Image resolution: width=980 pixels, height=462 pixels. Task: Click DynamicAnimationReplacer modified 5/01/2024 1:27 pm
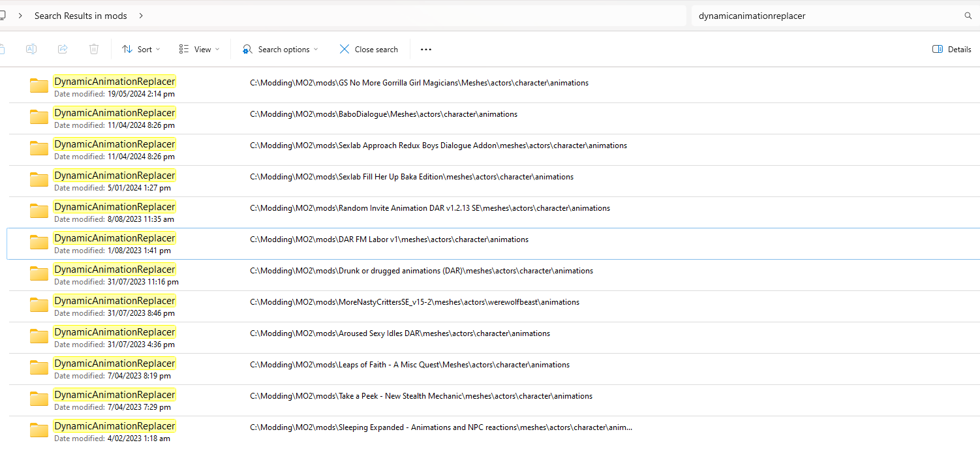coord(115,176)
